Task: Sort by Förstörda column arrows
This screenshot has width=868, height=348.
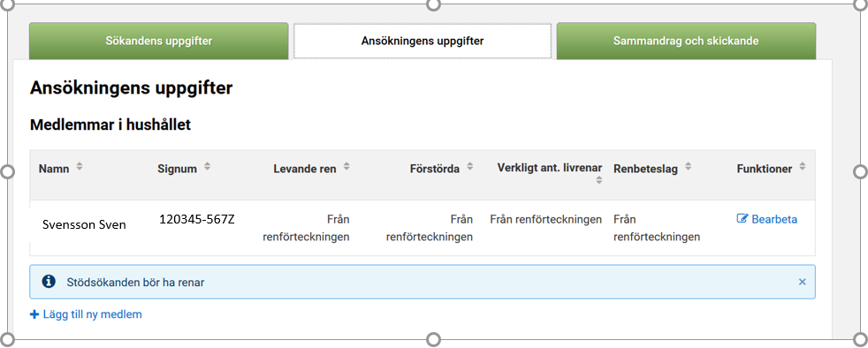Action: [x=470, y=167]
